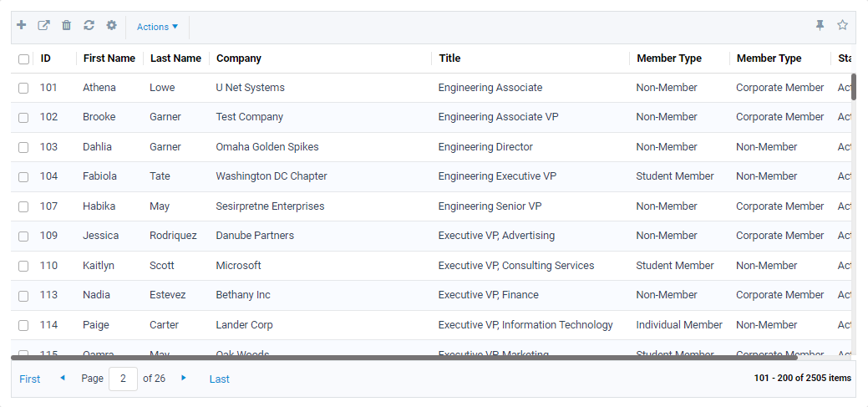868x407 pixels.
Task: Expand the Actions dropdown menu
Action: click(157, 27)
